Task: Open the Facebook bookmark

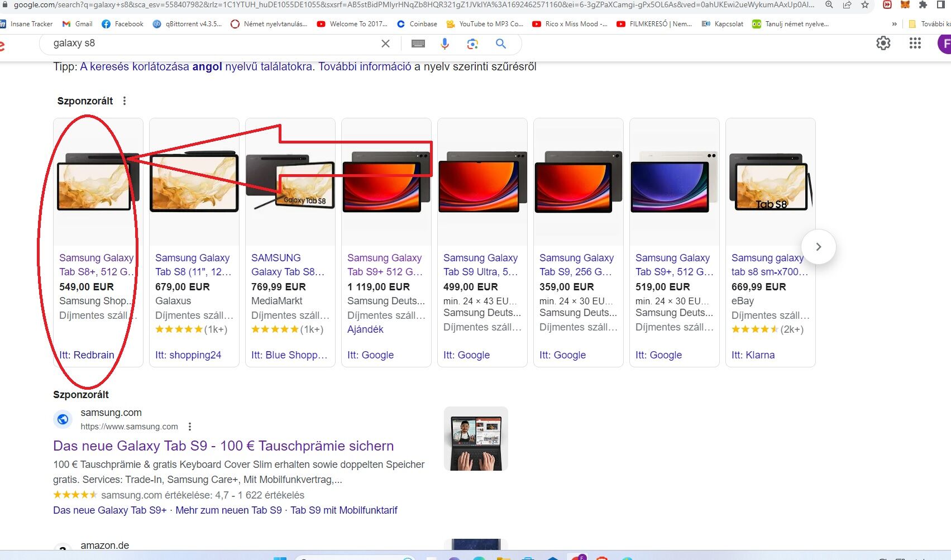Action: coord(123,24)
